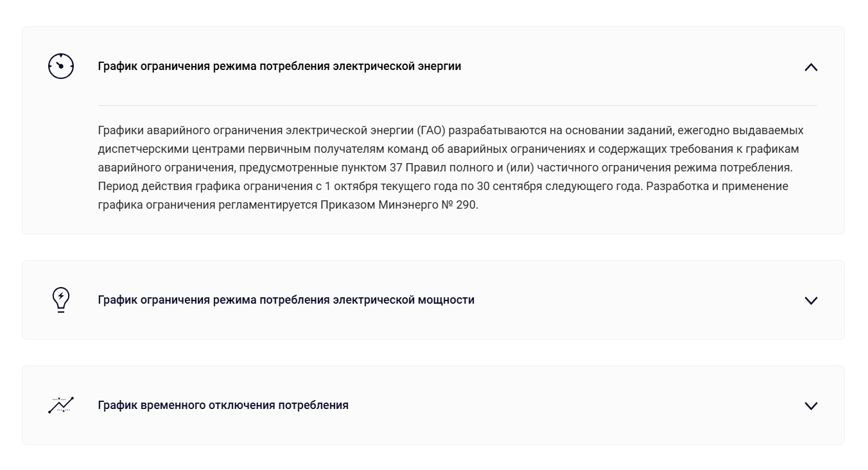
Task: Click the divider line under the first heading
Action: coord(457,105)
